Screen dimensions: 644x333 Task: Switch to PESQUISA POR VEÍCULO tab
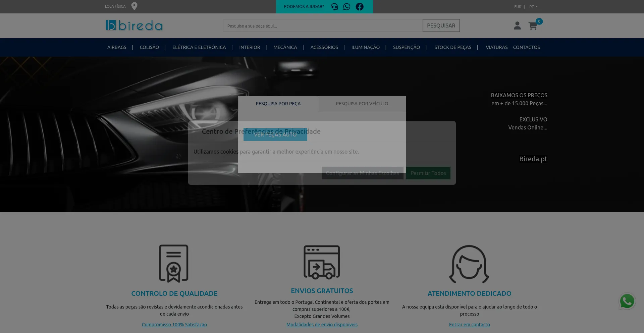[x=362, y=104]
